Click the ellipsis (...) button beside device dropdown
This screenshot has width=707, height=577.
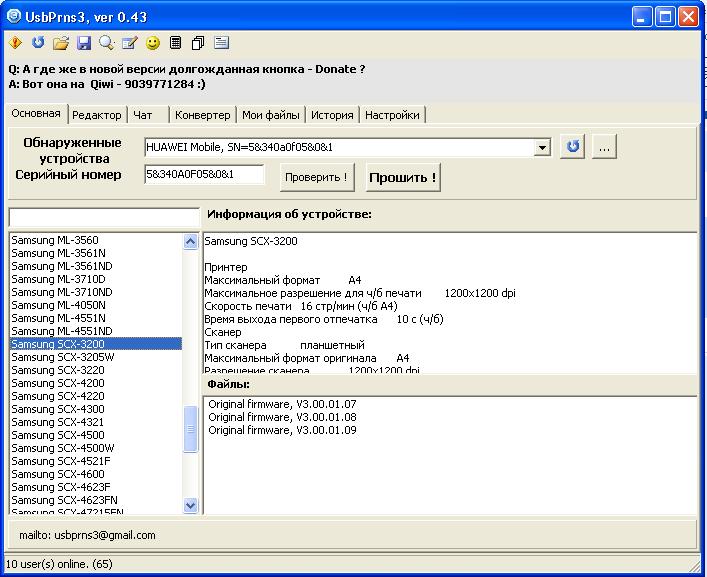coord(604,147)
